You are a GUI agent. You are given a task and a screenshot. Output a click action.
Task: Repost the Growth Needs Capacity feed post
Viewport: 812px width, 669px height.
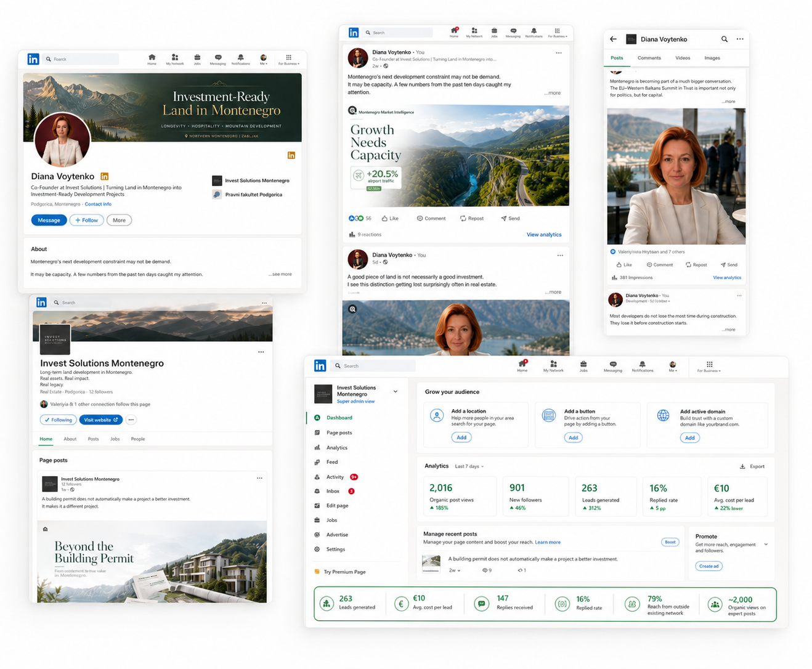pos(472,219)
